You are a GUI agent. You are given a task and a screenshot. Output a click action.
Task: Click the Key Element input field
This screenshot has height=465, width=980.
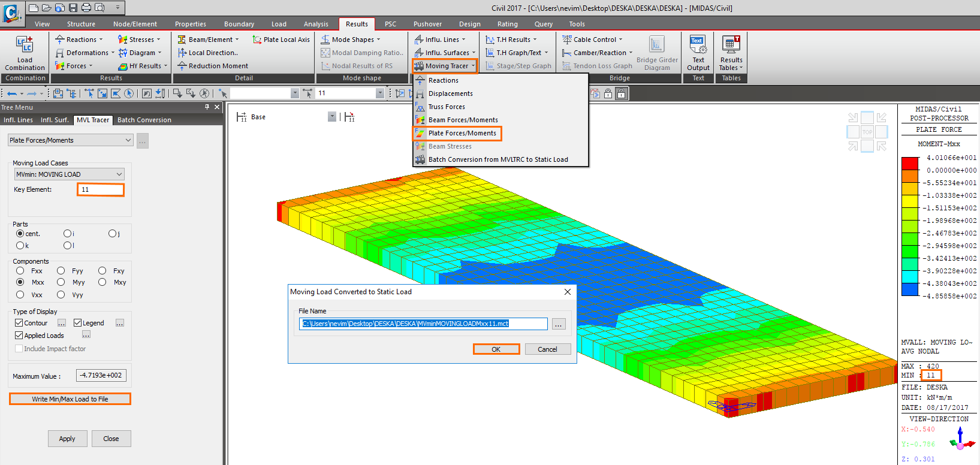(x=101, y=189)
